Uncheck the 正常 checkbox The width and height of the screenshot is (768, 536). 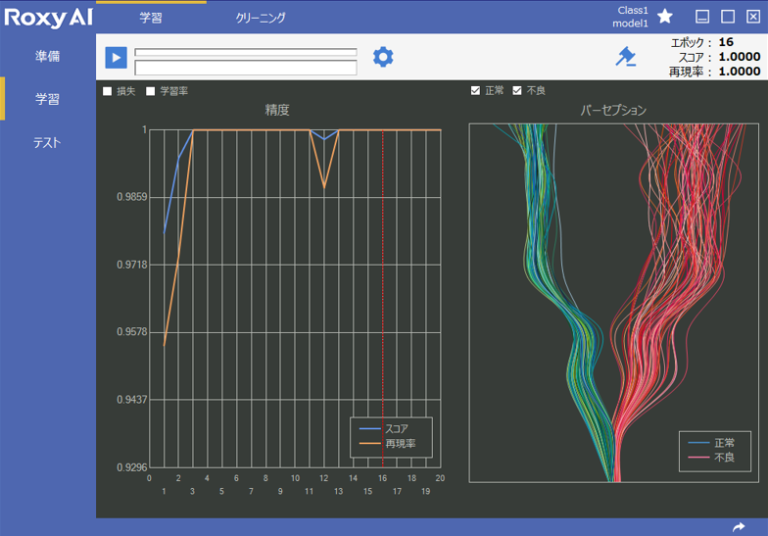tap(476, 91)
